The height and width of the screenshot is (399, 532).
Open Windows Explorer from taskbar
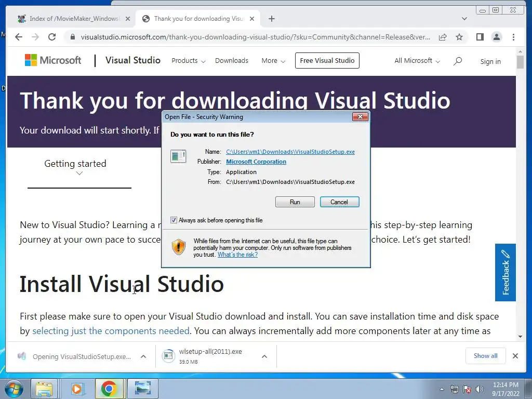[44, 389]
